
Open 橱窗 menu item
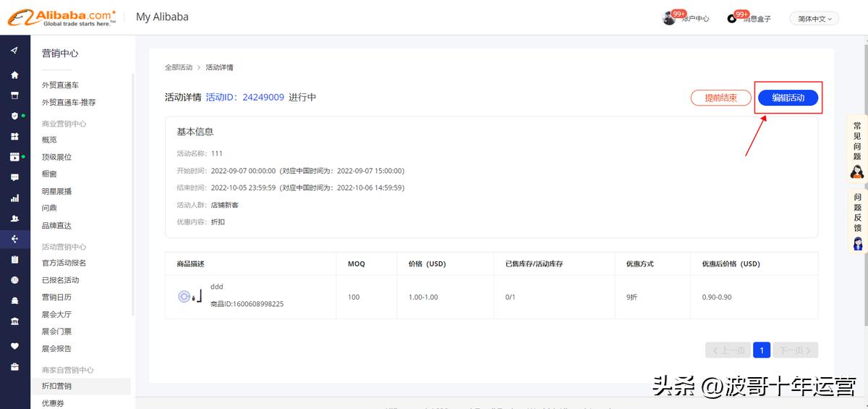[x=49, y=174]
